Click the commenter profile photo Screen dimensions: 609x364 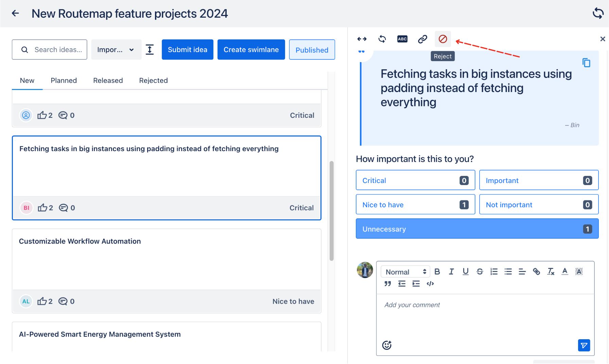point(365,270)
